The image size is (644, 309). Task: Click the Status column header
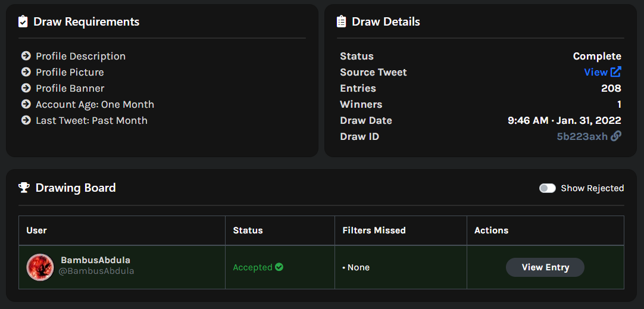[248, 230]
